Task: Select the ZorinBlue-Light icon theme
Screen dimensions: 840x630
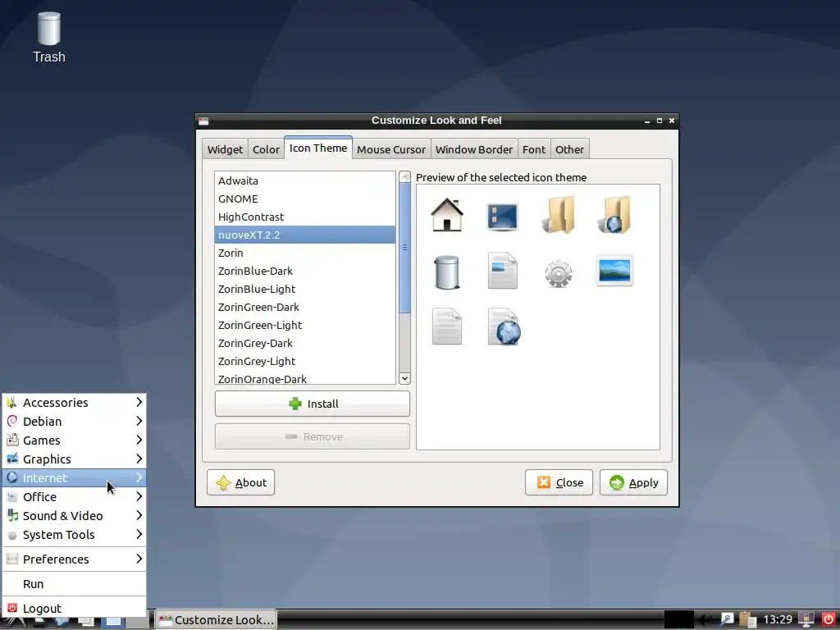Action: click(305, 289)
